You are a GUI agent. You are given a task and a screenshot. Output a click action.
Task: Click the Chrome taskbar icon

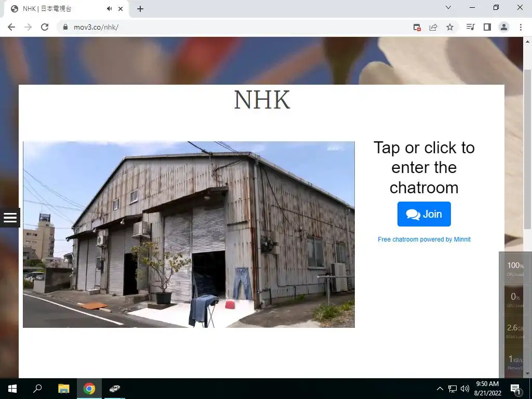point(89,389)
